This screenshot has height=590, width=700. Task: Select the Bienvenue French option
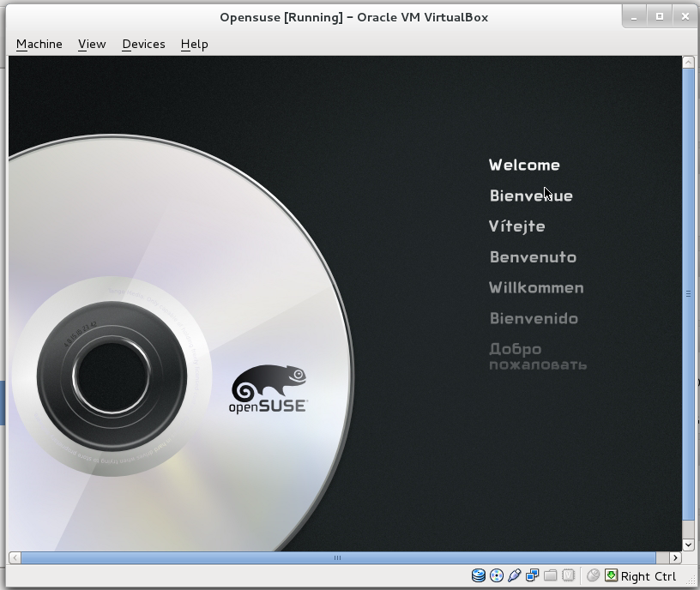click(x=531, y=196)
